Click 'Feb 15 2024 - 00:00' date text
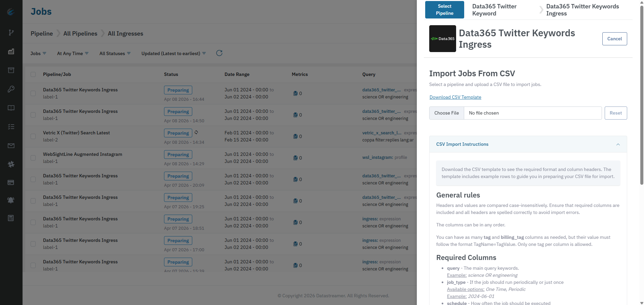Viewport: 644px width, 305px height. pyautogui.click(x=246, y=140)
